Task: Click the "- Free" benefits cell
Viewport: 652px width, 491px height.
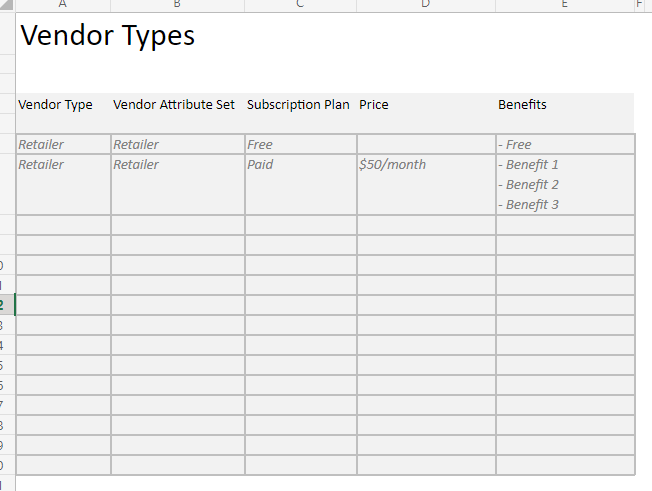Action: pos(565,144)
